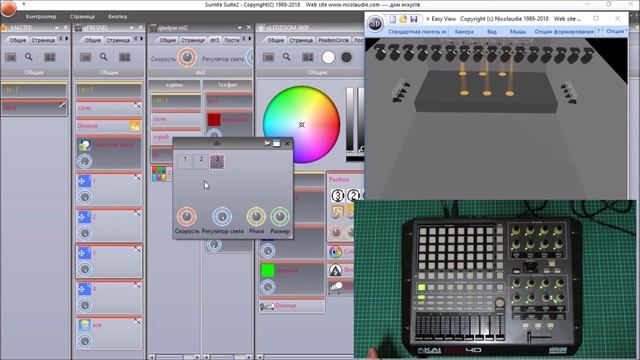The width and height of the screenshot is (640, 360).
Task: Click dial under position scene 4
Action: tap(85, 305)
